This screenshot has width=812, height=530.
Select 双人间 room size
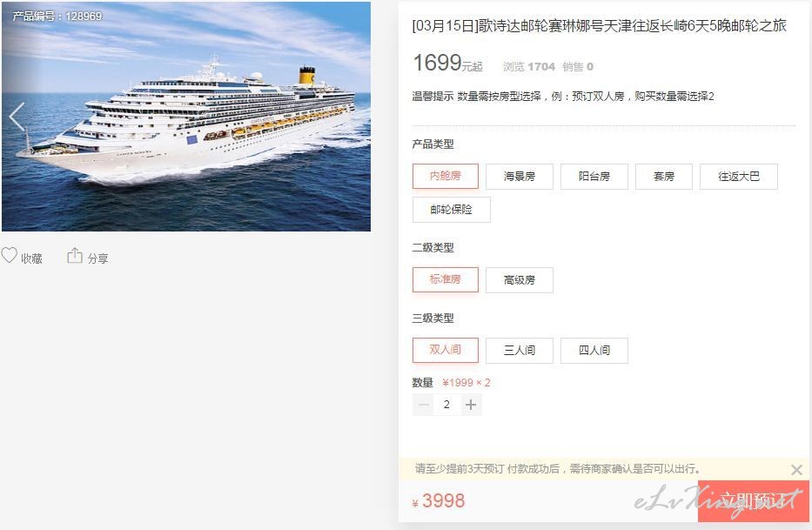tap(446, 350)
